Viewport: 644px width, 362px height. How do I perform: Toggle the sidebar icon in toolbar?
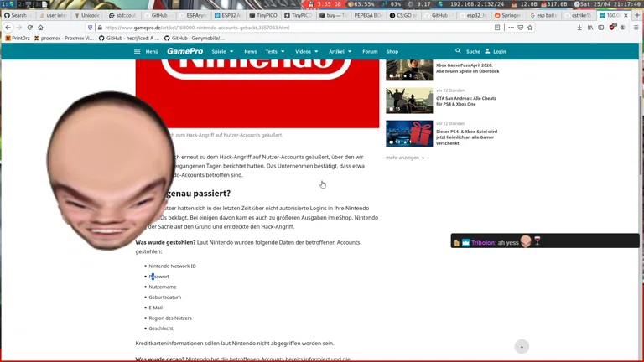click(601, 28)
